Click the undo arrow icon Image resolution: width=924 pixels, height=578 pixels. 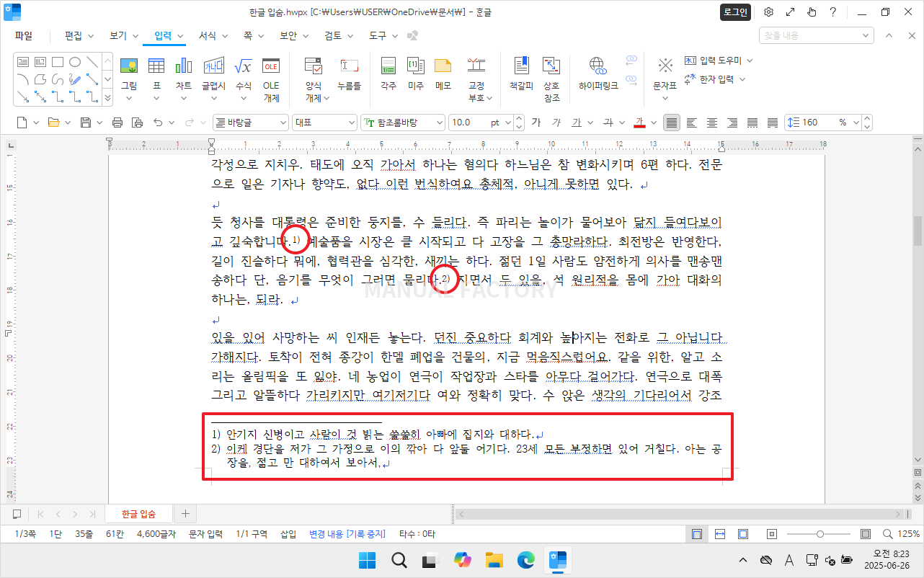coord(158,123)
